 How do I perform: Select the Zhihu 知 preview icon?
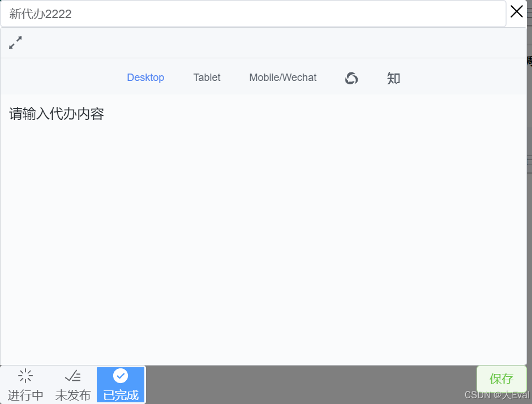[x=393, y=78]
